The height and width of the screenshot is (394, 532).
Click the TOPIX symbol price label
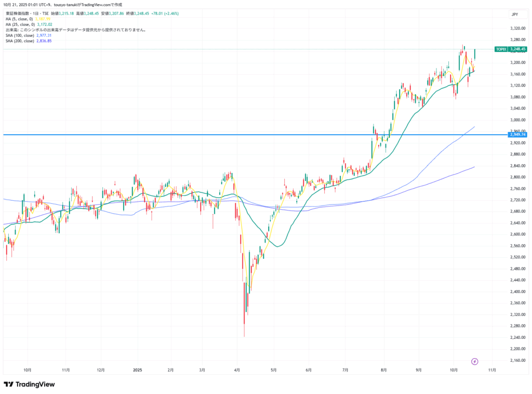click(501, 49)
